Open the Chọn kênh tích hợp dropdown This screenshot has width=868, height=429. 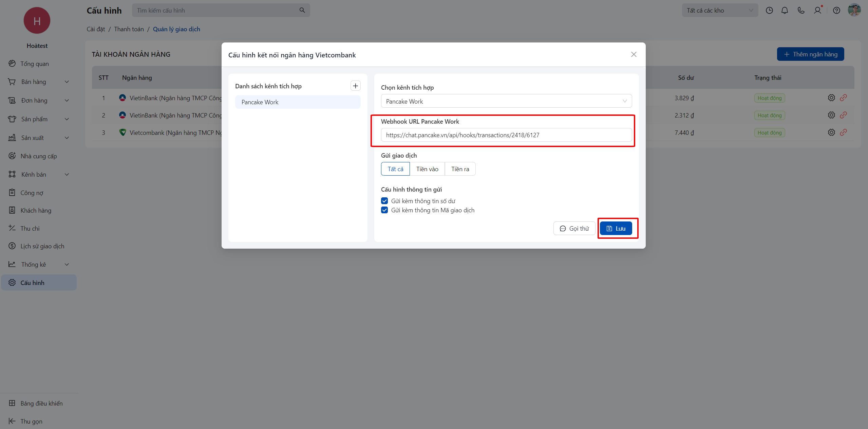(x=506, y=101)
